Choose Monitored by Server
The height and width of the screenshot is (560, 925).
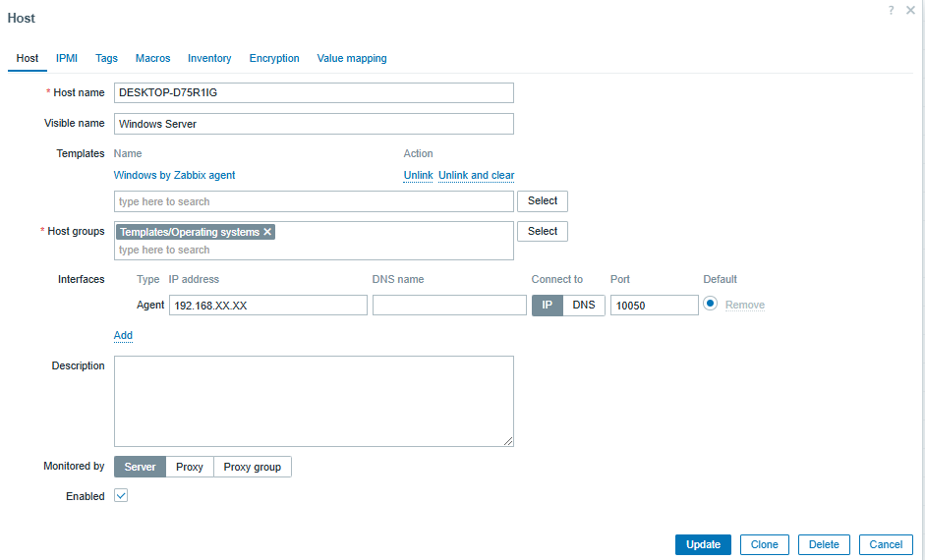tap(140, 467)
